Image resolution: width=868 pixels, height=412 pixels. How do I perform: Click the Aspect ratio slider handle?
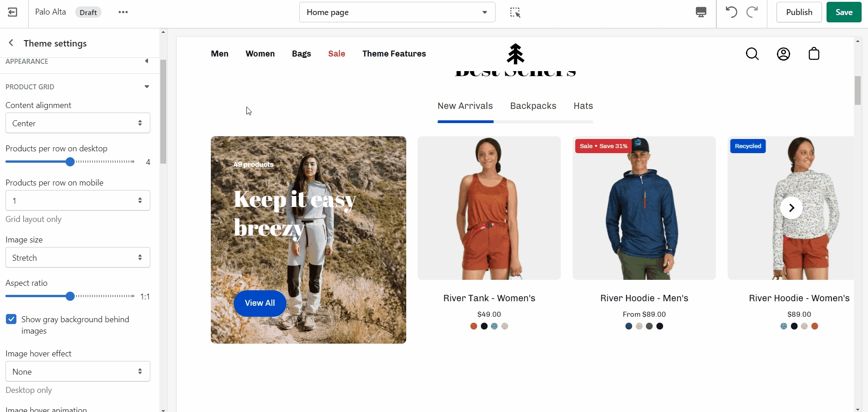70,296
